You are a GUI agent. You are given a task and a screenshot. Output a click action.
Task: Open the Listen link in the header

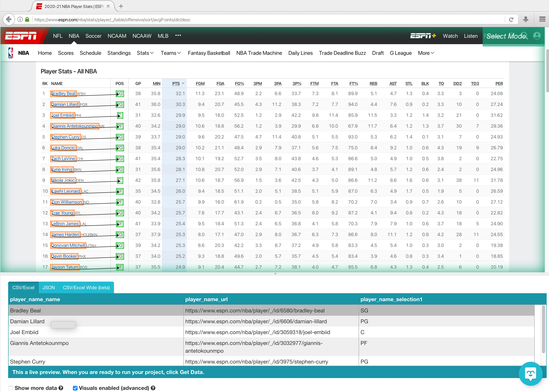coord(471,36)
